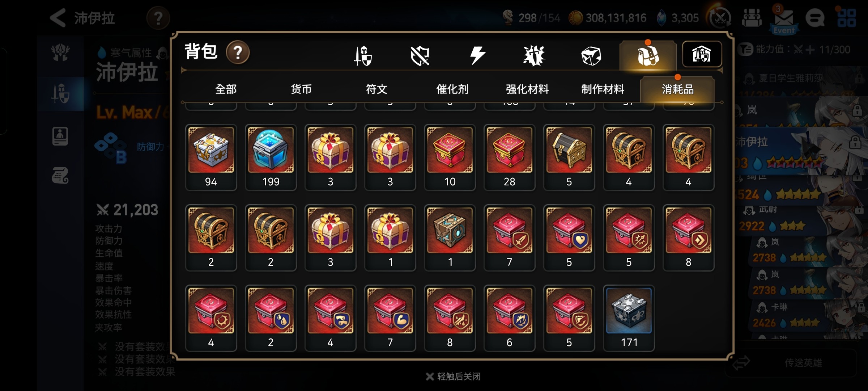The image size is (868, 391).
Task: Open the warehouse storage icon
Action: 702,54
